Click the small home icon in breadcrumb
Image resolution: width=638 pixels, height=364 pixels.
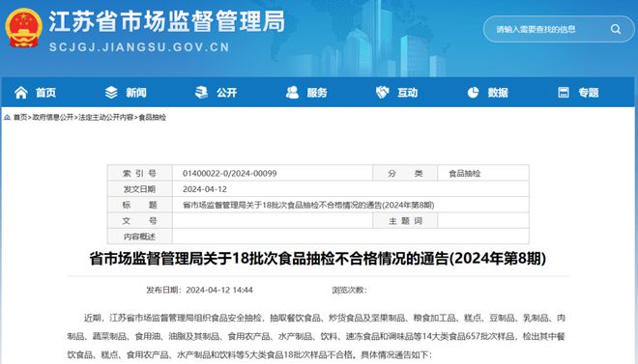tap(7, 118)
